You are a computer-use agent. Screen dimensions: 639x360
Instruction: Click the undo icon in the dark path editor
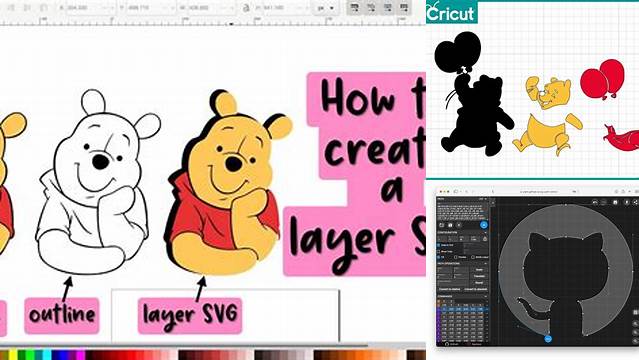tap(595, 202)
